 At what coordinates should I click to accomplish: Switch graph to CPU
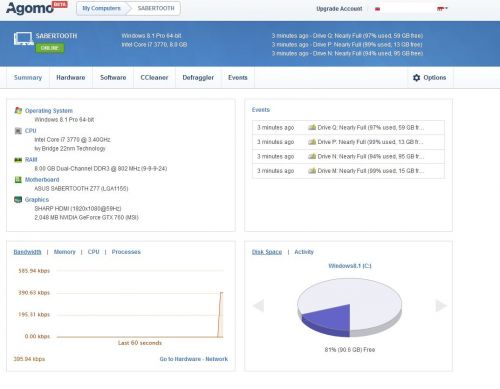click(93, 252)
